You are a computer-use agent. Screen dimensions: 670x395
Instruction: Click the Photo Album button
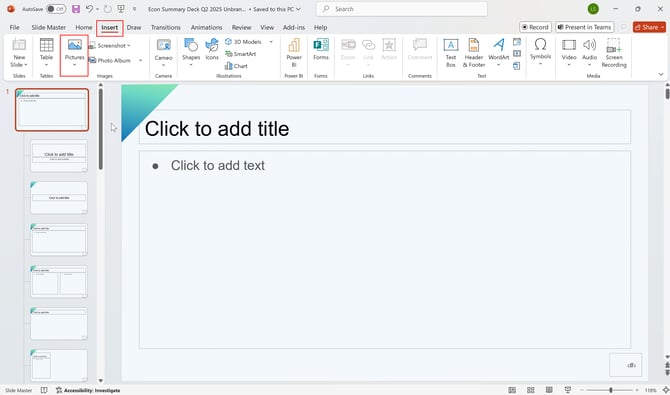point(109,60)
